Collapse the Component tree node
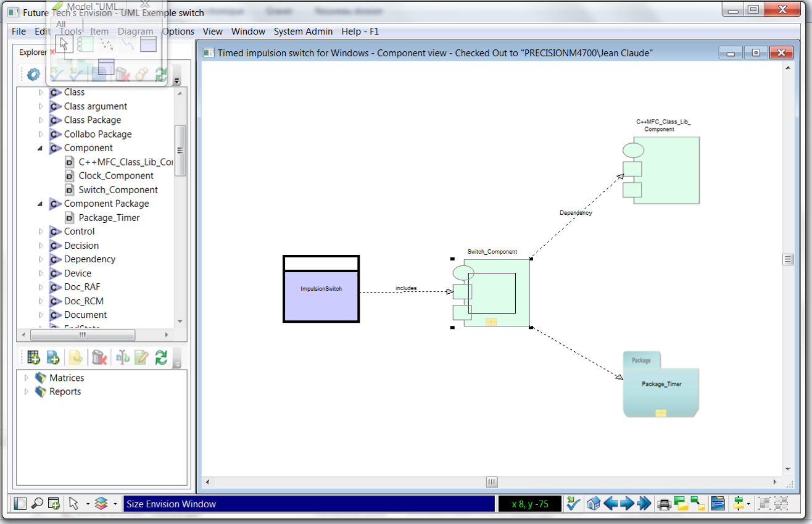The image size is (812, 524). tap(40, 148)
